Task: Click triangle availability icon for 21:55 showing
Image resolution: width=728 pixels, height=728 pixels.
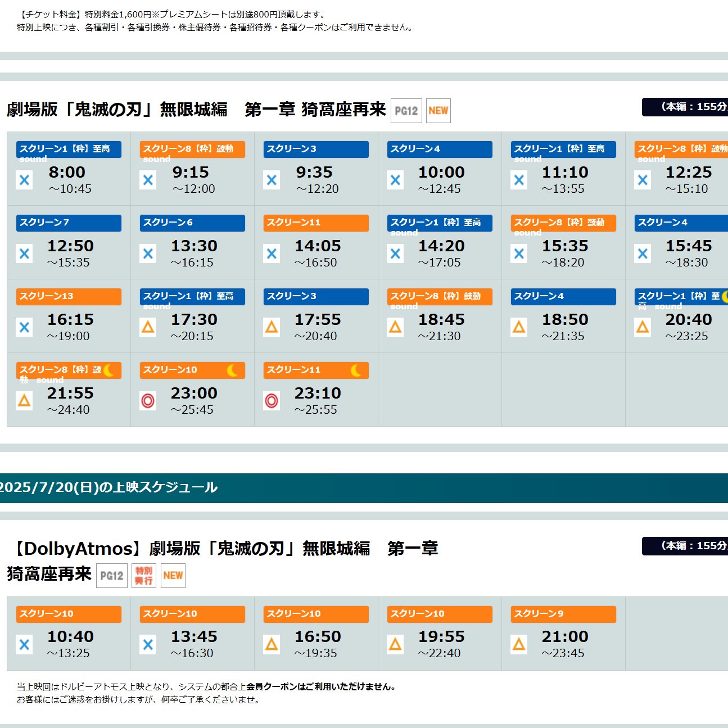Action: pos(24,401)
